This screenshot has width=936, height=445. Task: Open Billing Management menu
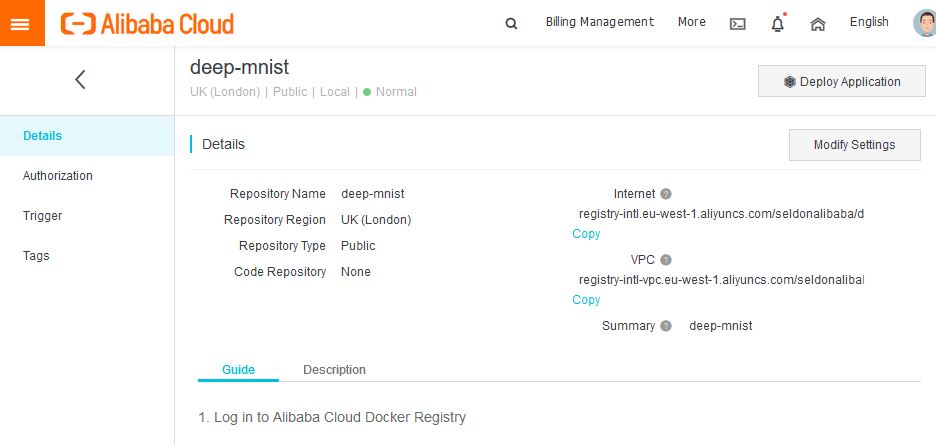[x=600, y=22]
